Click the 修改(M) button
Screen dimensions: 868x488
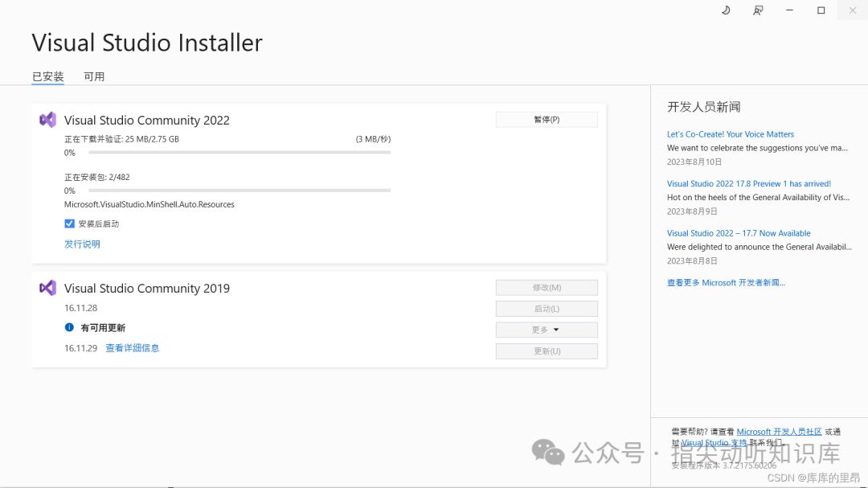[x=547, y=288]
